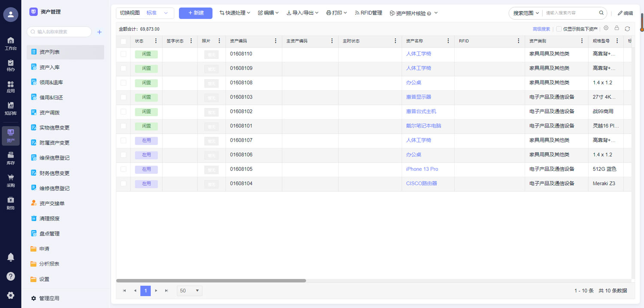Click the 新建 button
The image size is (644, 308).
pos(195,13)
